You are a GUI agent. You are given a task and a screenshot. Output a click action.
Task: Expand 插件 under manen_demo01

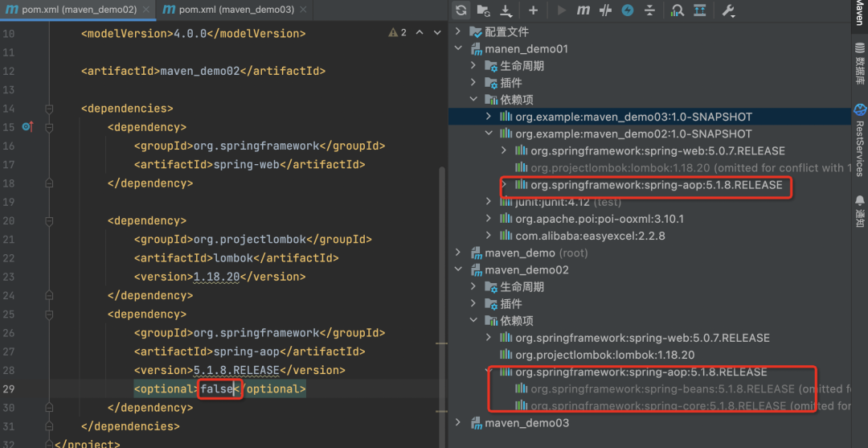[x=473, y=83]
